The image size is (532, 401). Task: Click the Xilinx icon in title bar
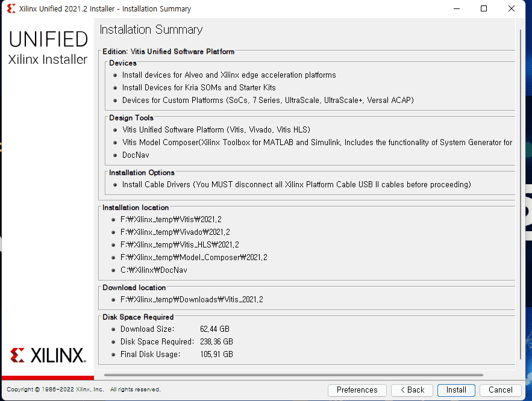click(x=11, y=8)
